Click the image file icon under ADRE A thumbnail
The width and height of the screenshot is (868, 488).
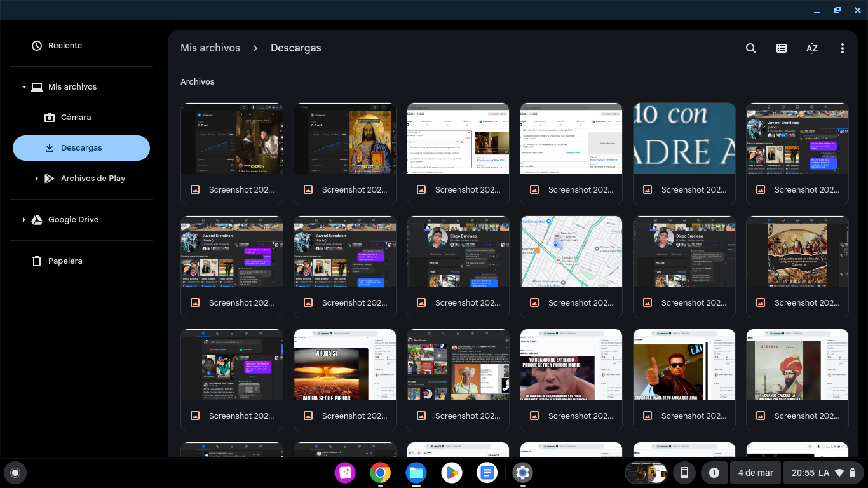[x=648, y=190]
